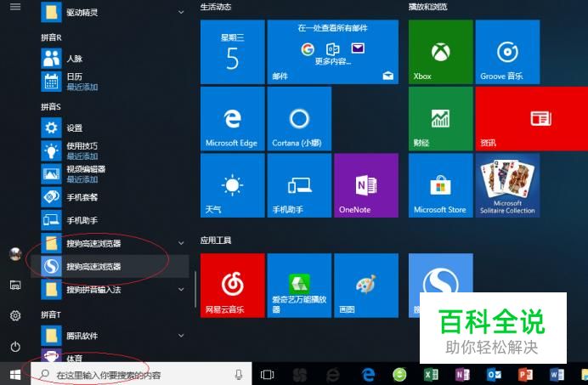Open the Microsoft Edge tile

[x=233, y=119]
